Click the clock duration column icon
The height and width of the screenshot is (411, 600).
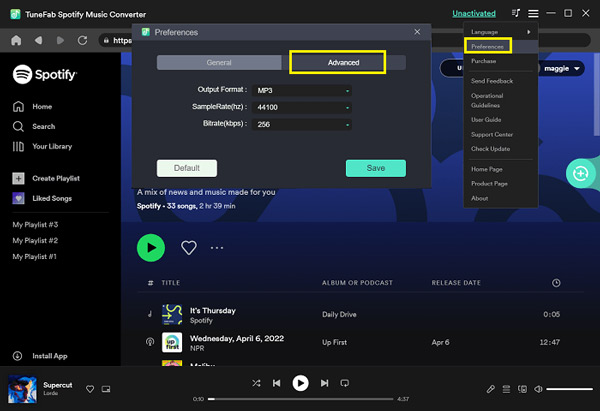tap(556, 283)
